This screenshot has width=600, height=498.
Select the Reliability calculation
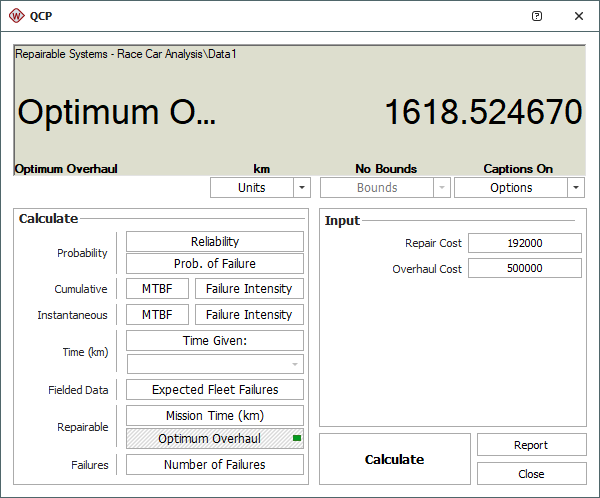point(214,242)
